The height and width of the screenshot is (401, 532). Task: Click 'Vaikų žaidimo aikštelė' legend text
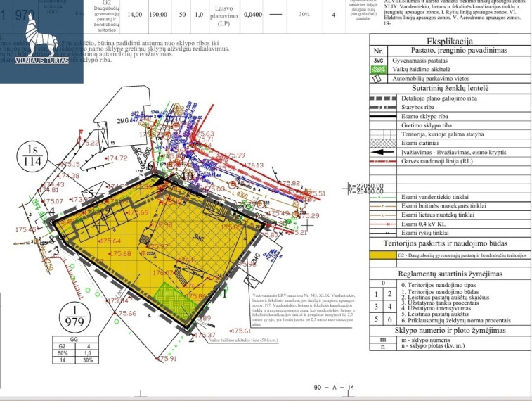[x=421, y=69]
